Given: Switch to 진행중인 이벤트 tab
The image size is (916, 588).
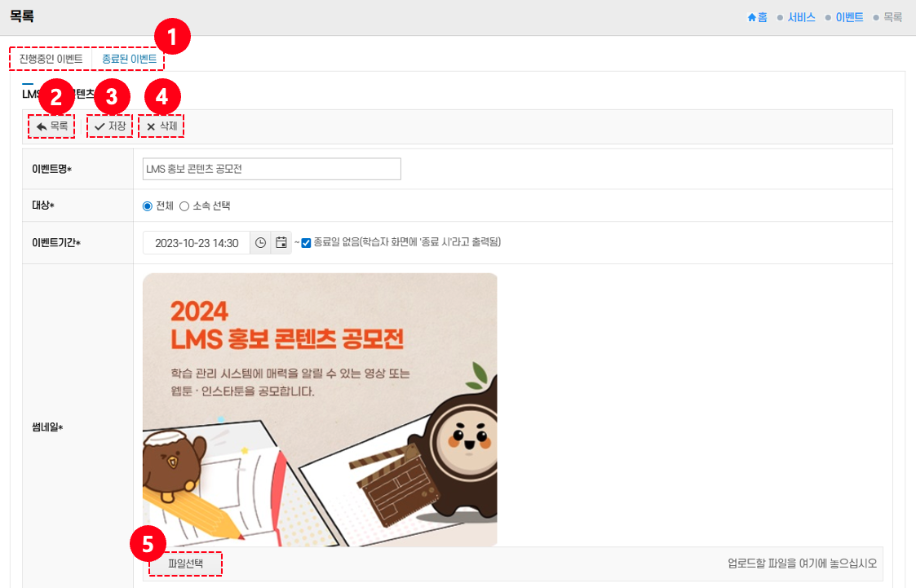Looking at the screenshot, I should point(51,59).
